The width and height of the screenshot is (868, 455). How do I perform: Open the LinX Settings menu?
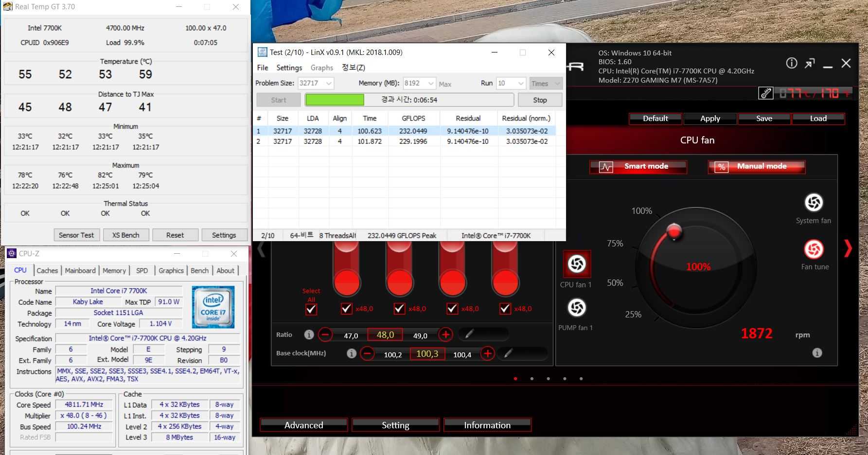coord(289,68)
